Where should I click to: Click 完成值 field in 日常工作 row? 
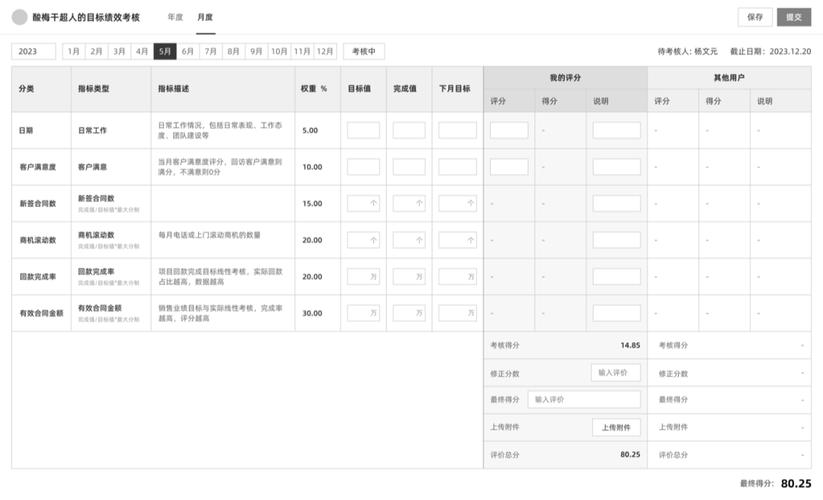pos(409,130)
